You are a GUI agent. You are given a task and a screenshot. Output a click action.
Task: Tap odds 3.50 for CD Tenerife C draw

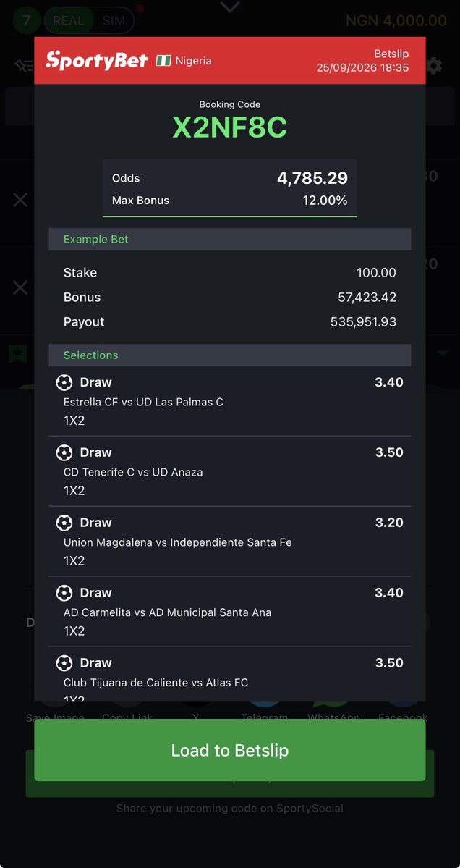[389, 452]
